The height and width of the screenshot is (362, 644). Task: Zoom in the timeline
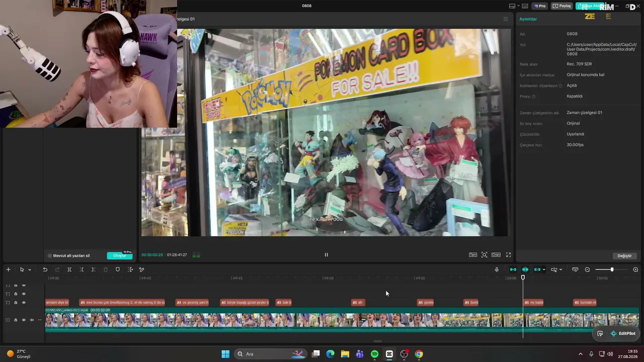635,269
